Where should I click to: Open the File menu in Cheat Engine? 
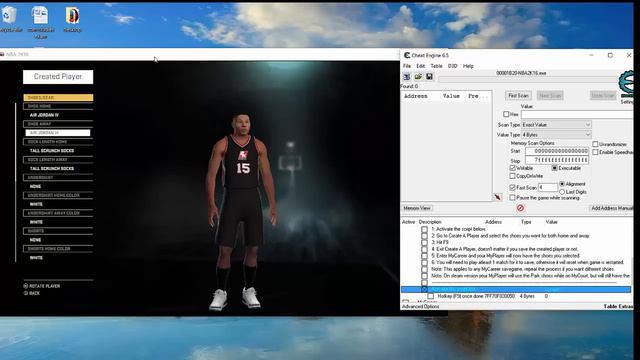click(407, 66)
